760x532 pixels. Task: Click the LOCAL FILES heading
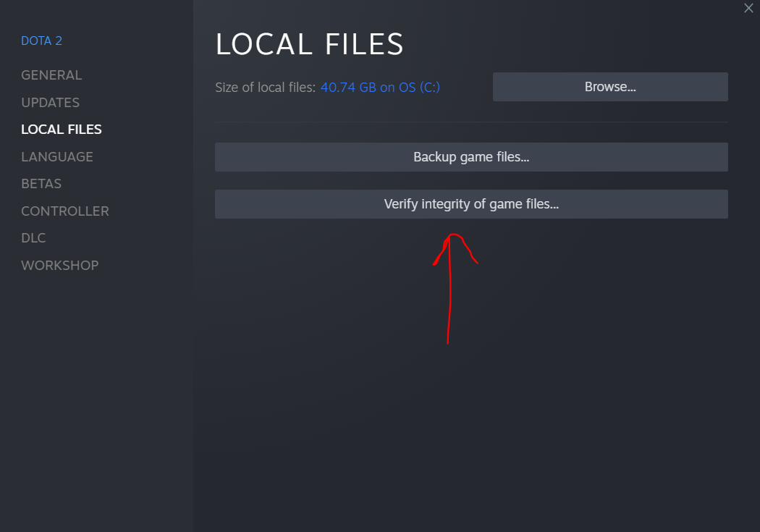310,44
